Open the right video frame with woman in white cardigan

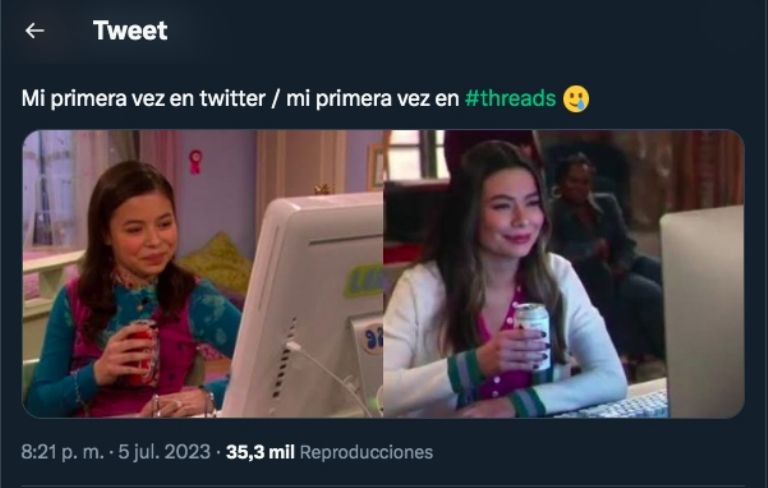point(564,273)
